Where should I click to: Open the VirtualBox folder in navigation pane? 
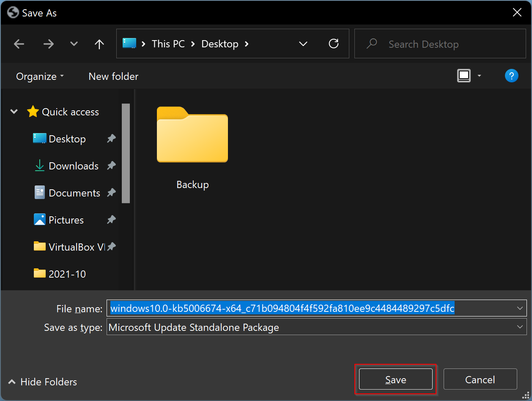pyautogui.click(x=69, y=247)
